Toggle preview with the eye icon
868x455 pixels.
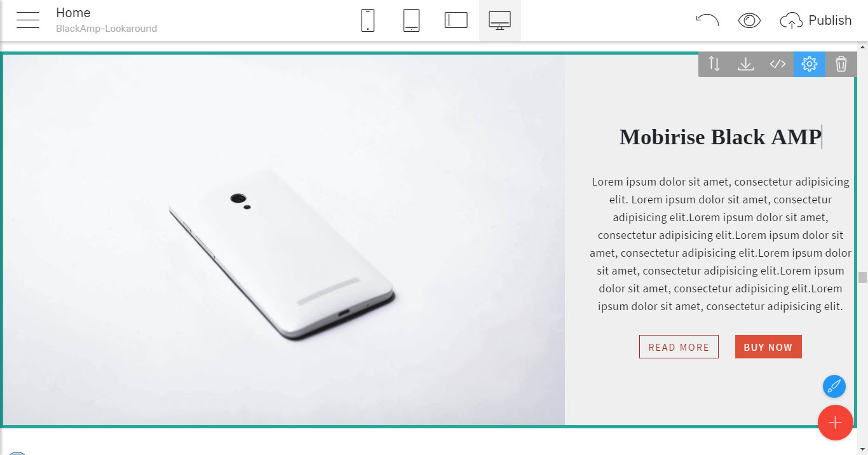[x=750, y=20]
